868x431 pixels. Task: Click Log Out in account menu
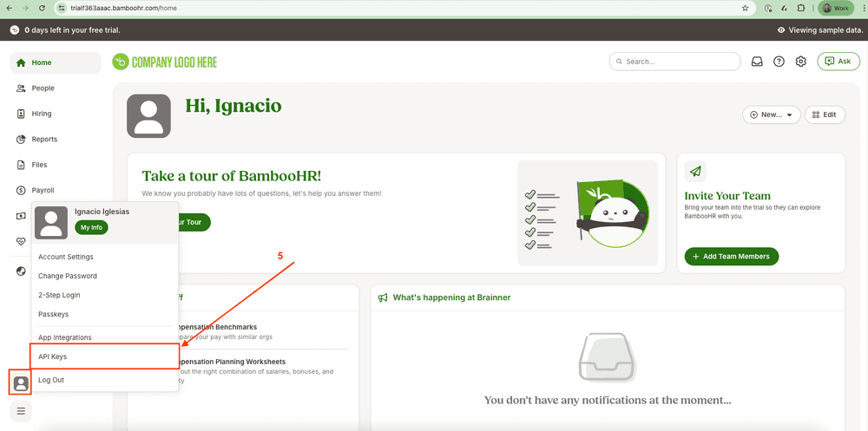click(x=50, y=380)
